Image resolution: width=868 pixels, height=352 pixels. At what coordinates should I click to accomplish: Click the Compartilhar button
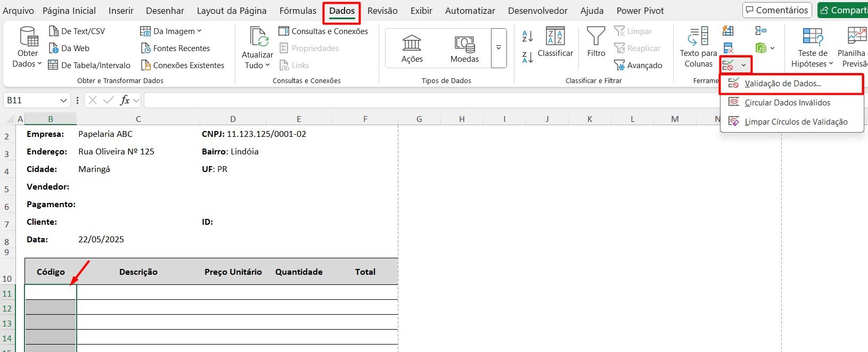click(843, 10)
